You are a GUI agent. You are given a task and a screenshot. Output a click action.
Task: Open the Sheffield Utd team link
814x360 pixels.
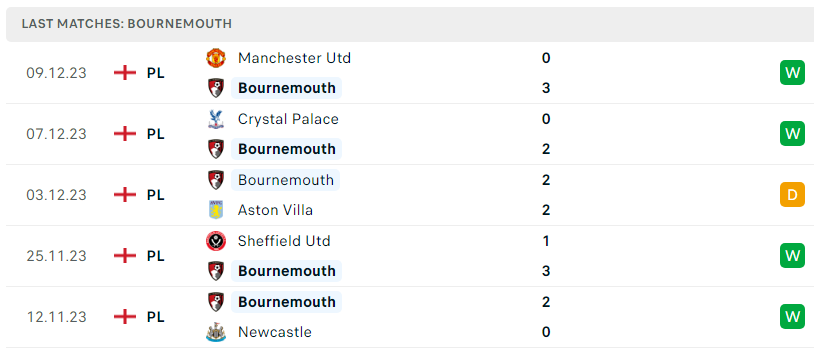click(x=284, y=241)
